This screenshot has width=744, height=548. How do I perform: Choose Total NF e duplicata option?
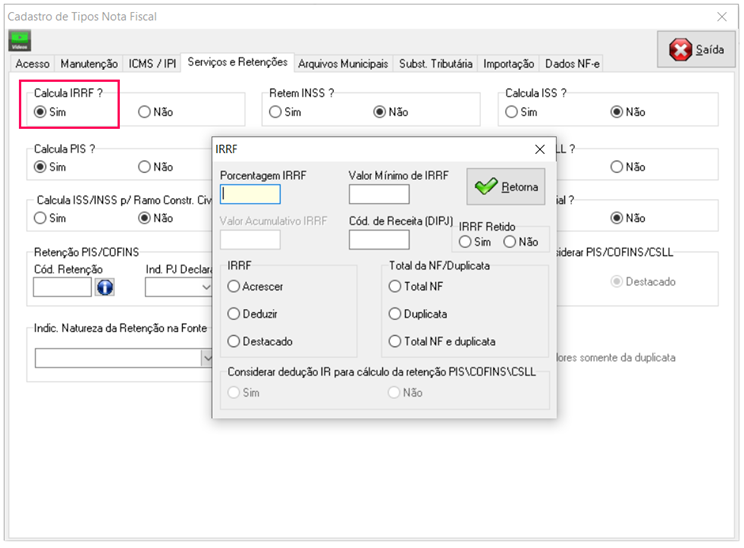[x=395, y=341]
